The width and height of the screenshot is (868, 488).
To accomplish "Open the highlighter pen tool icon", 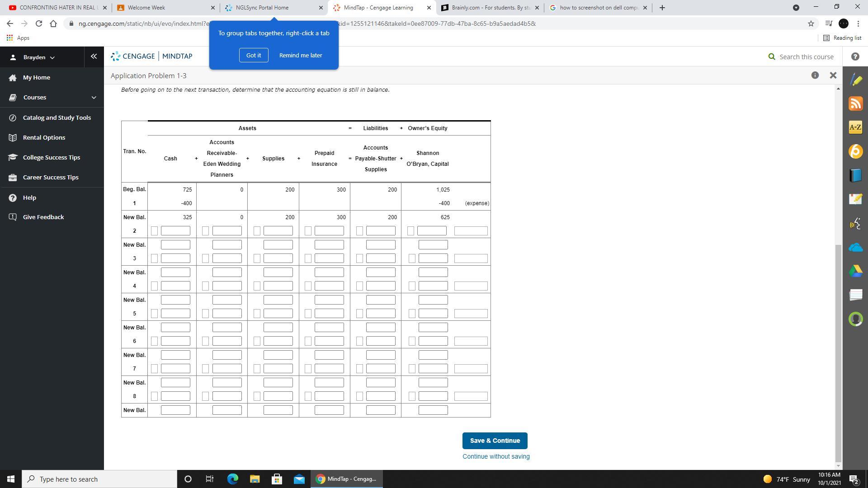I will point(855,80).
